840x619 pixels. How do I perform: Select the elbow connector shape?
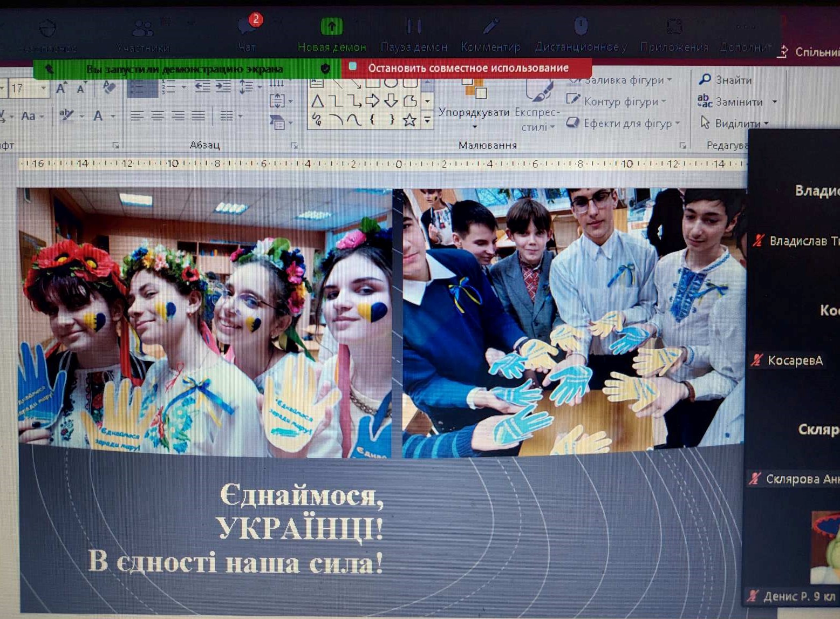coord(336,101)
